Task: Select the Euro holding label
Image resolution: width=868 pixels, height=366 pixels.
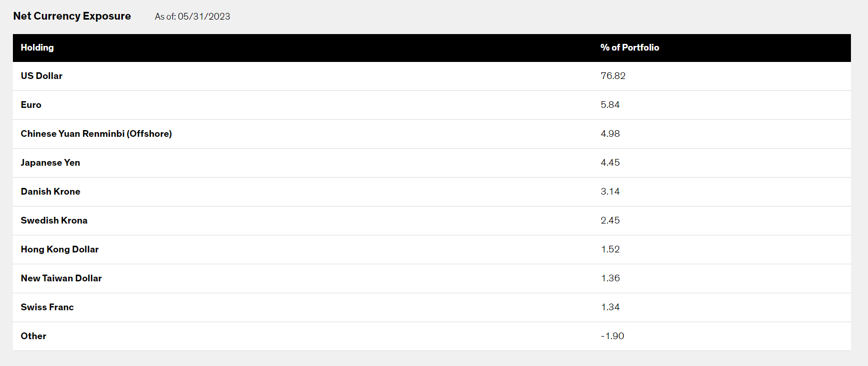Action: click(31, 105)
